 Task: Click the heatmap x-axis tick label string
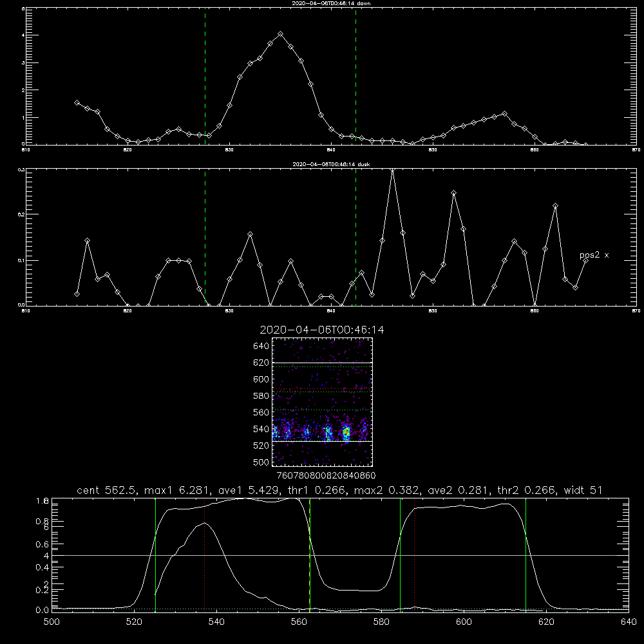point(326,476)
